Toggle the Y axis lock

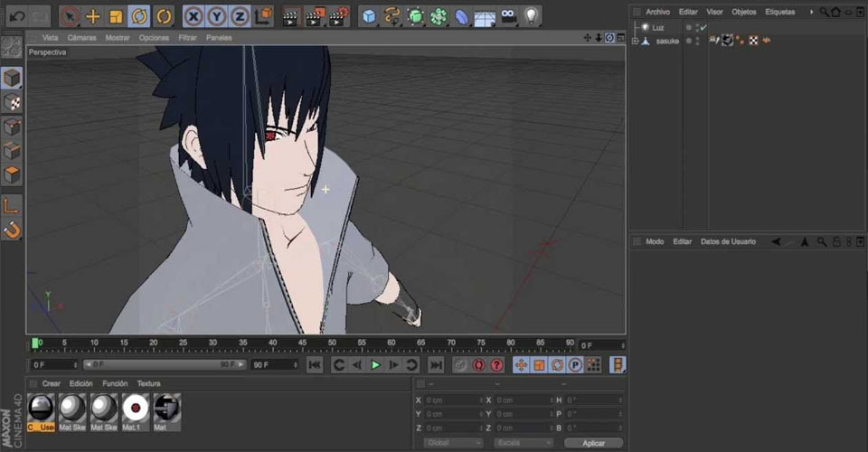pos(216,16)
